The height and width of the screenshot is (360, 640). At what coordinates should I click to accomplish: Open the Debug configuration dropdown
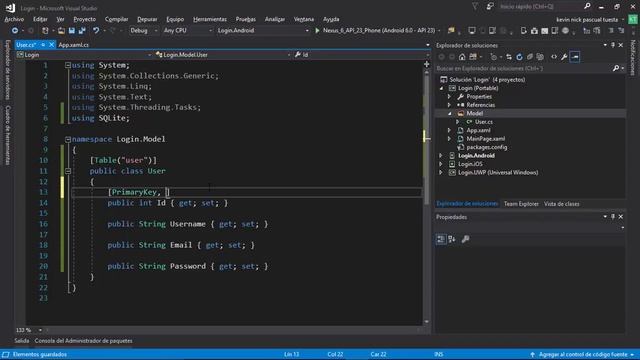144,31
